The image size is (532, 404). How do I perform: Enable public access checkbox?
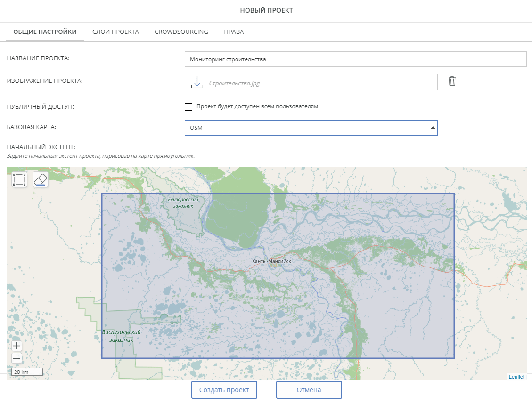point(188,107)
